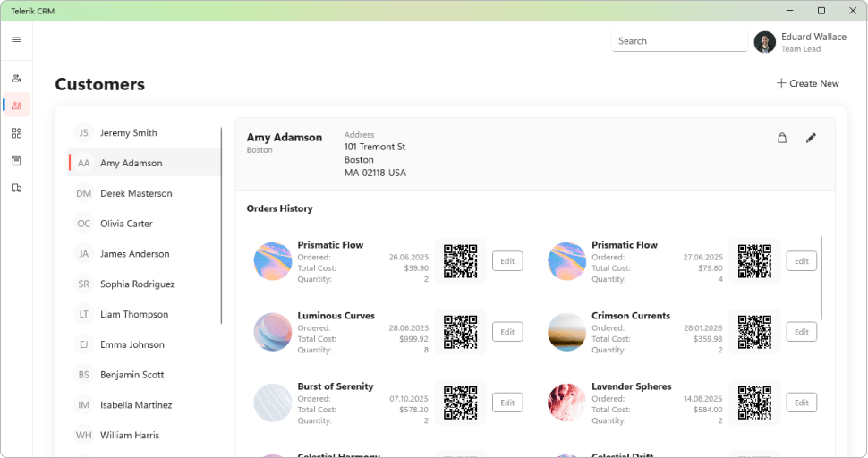Select customer Olivia Carter

[144, 224]
